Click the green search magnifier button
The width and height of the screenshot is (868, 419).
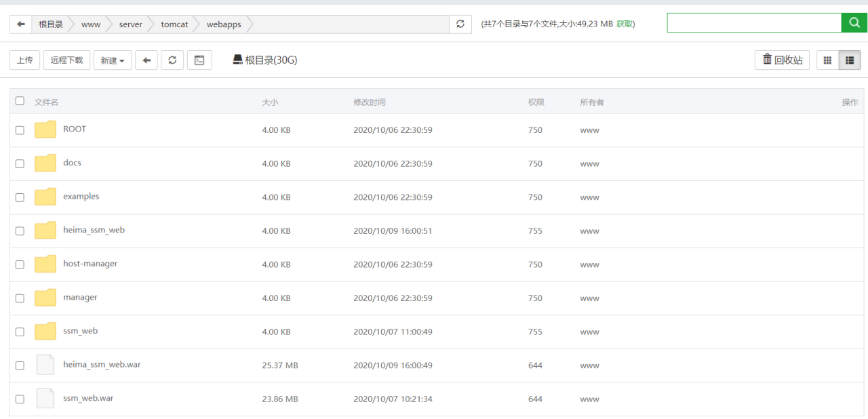coord(854,23)
